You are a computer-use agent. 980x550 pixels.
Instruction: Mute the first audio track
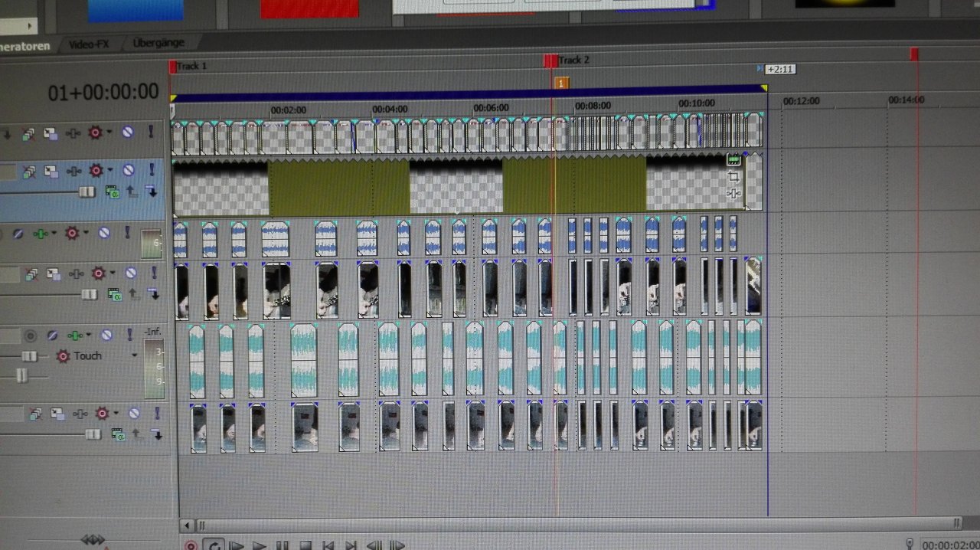coord(104,233)
